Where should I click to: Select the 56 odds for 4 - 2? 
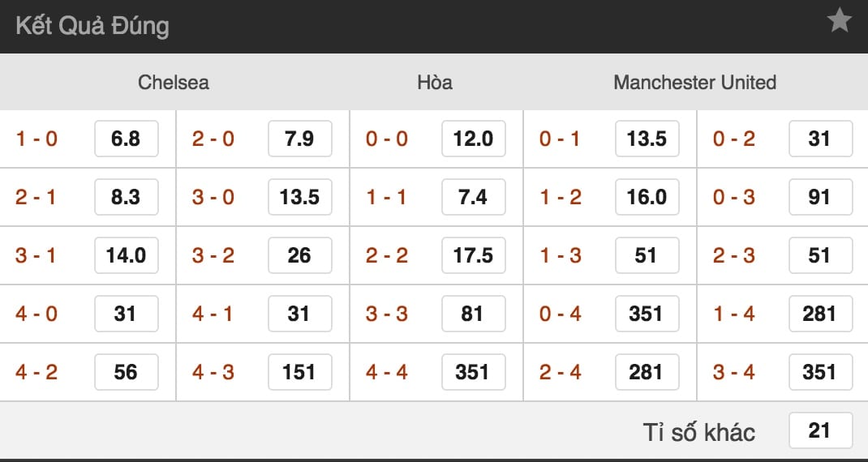[x=126, y=372]
